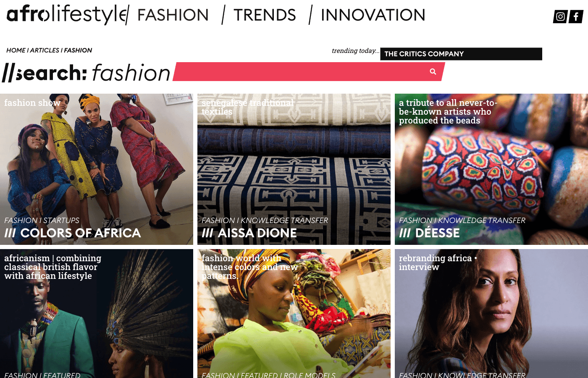Click the HOME breadcrumb link

pos(16,50)
